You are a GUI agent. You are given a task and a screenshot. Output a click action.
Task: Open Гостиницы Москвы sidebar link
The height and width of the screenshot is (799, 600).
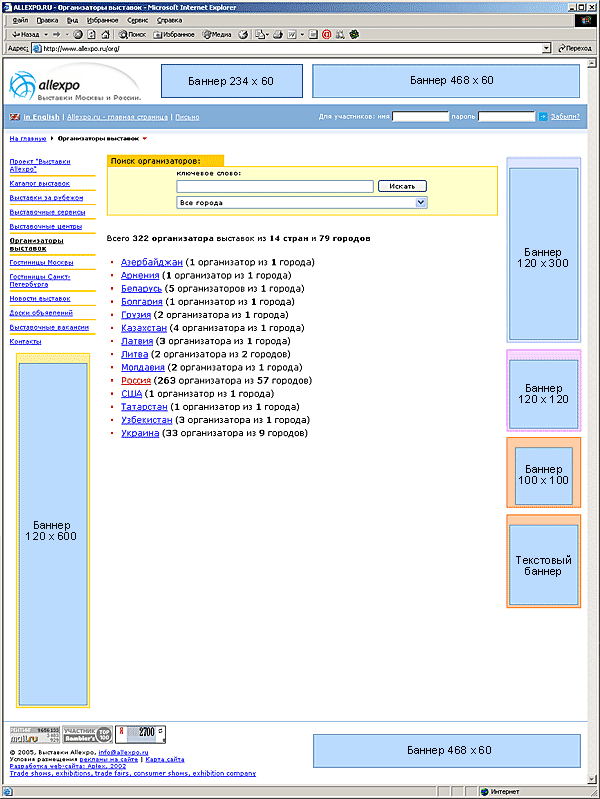[41, 262]
